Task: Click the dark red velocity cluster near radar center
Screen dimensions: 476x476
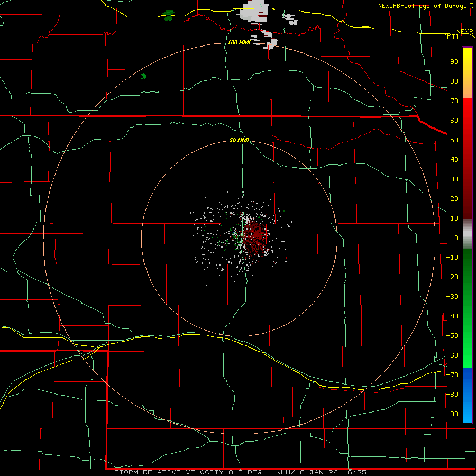Action: (x=255, y=239)
